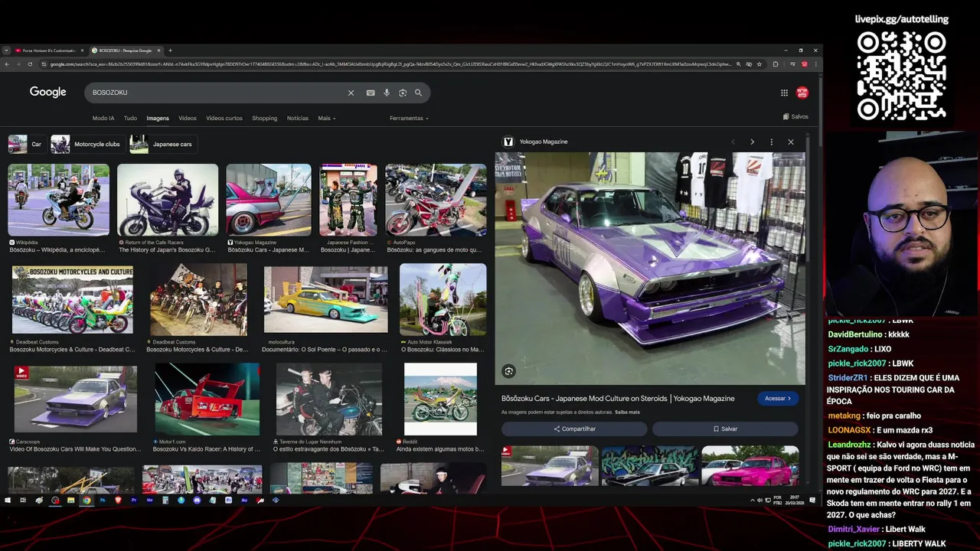
Task: Switch to the Shopping results tab
Action: click(x=264, y=119)
